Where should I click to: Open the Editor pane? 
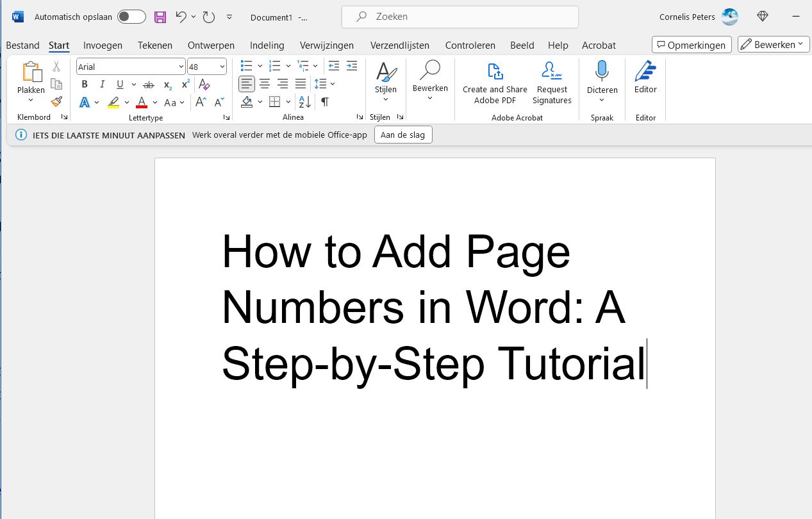click(x=645, y=77)
